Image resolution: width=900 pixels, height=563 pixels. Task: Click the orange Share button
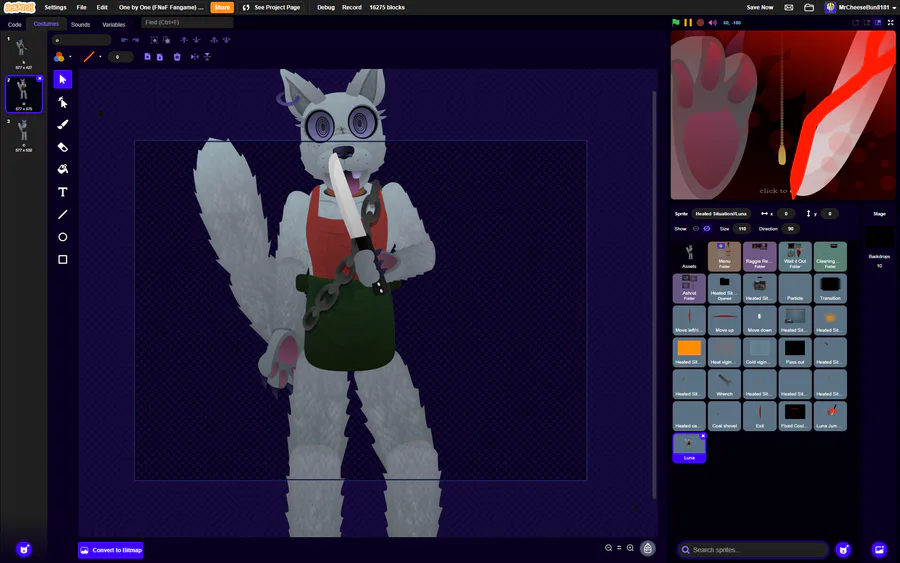click(x=222, y=7)
